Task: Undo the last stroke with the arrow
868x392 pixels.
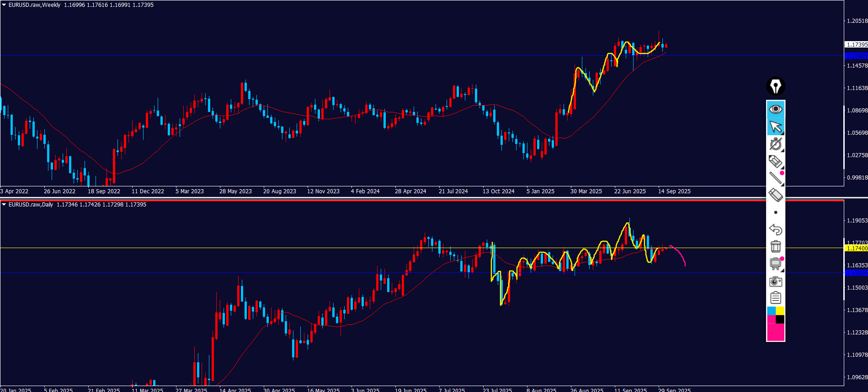Action: click(775, 229)
